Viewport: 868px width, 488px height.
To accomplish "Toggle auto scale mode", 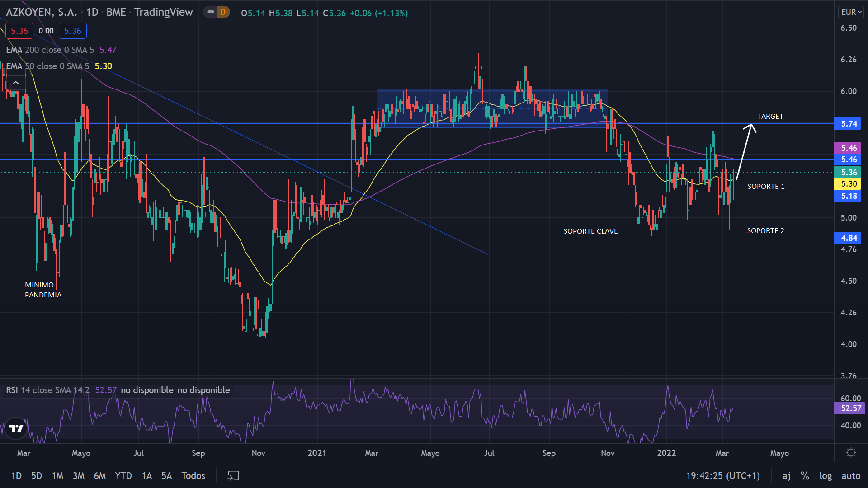I will click(x=851, y=475).
